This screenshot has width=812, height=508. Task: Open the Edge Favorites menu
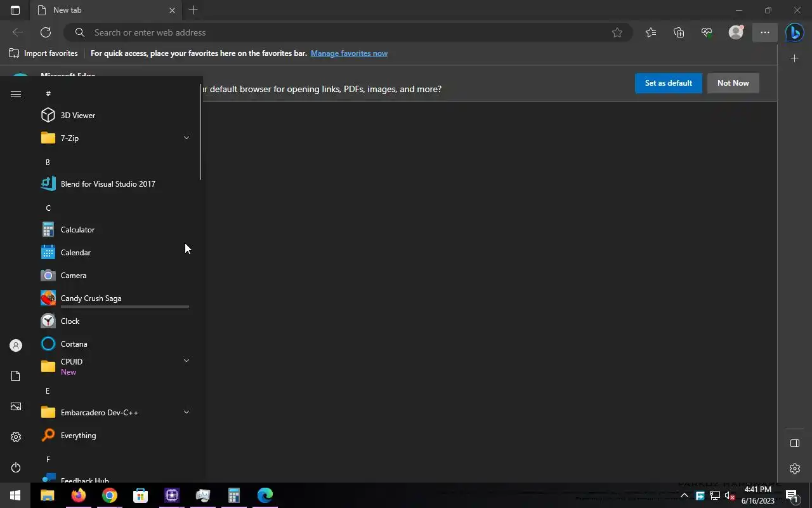tap(651, 32)
